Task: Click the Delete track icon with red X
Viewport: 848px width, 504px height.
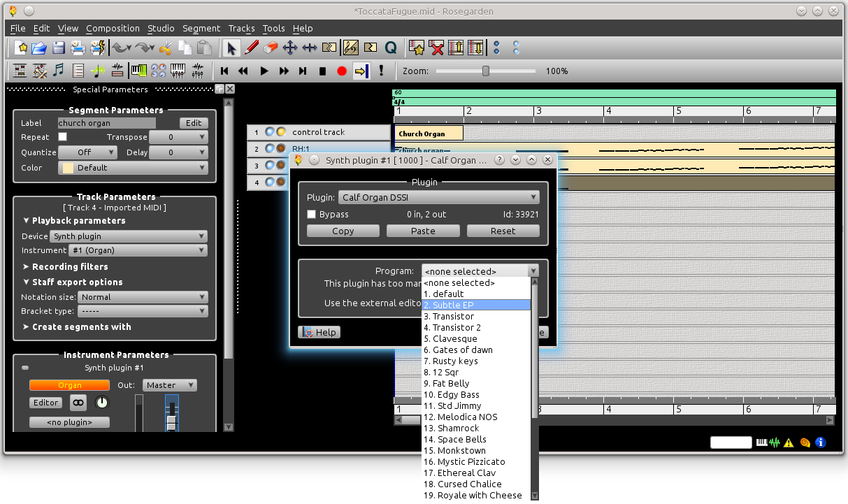Action: 437,48
